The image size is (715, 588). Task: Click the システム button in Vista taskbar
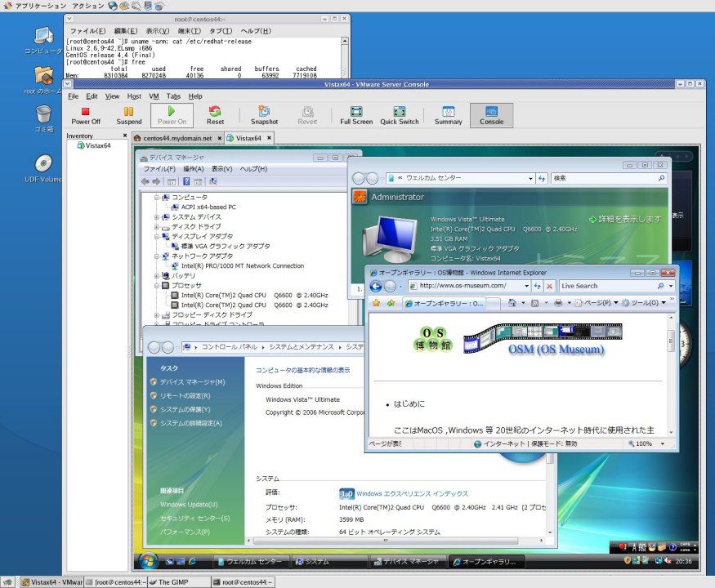pos(328,562)
